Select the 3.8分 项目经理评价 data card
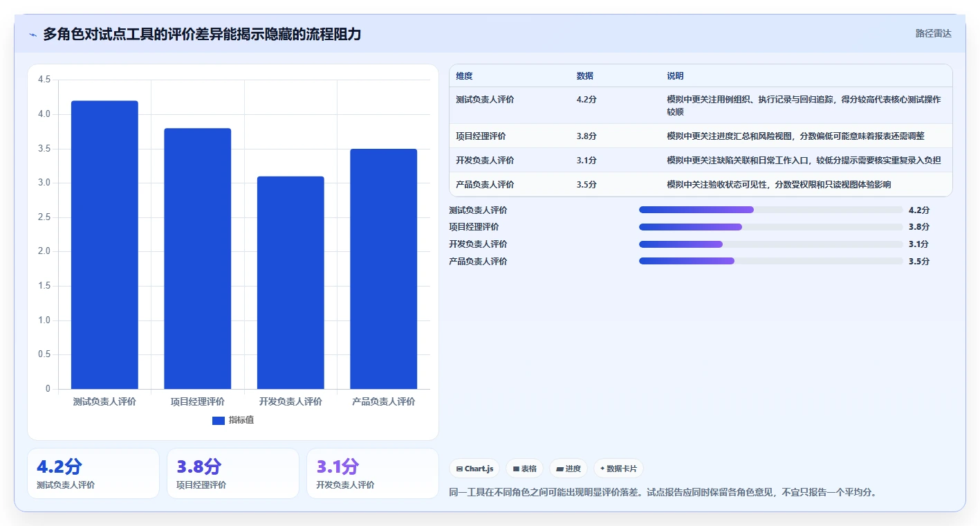The image size is (980, 526). pos(233,473)
